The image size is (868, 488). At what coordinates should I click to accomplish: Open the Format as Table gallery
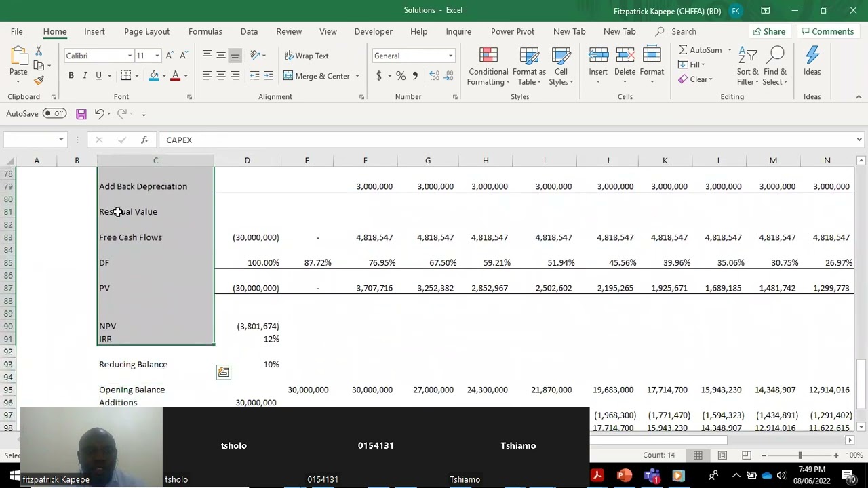529,66
